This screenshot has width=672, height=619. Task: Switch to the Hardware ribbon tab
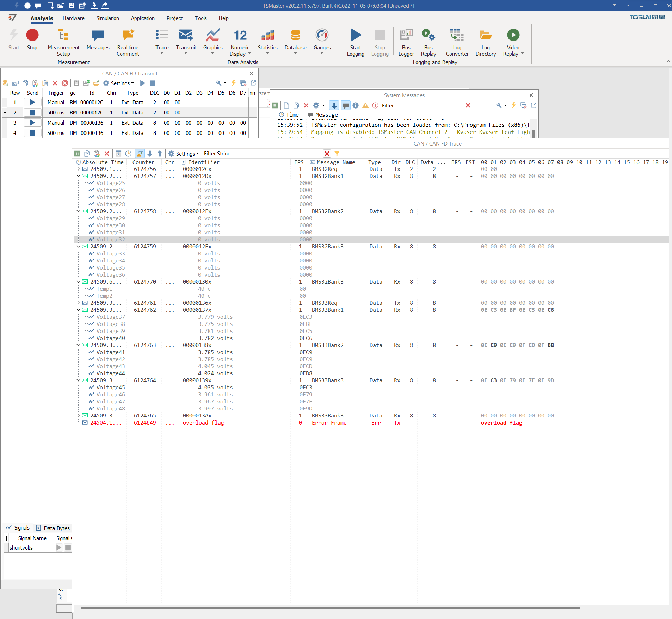click(73, 18)
